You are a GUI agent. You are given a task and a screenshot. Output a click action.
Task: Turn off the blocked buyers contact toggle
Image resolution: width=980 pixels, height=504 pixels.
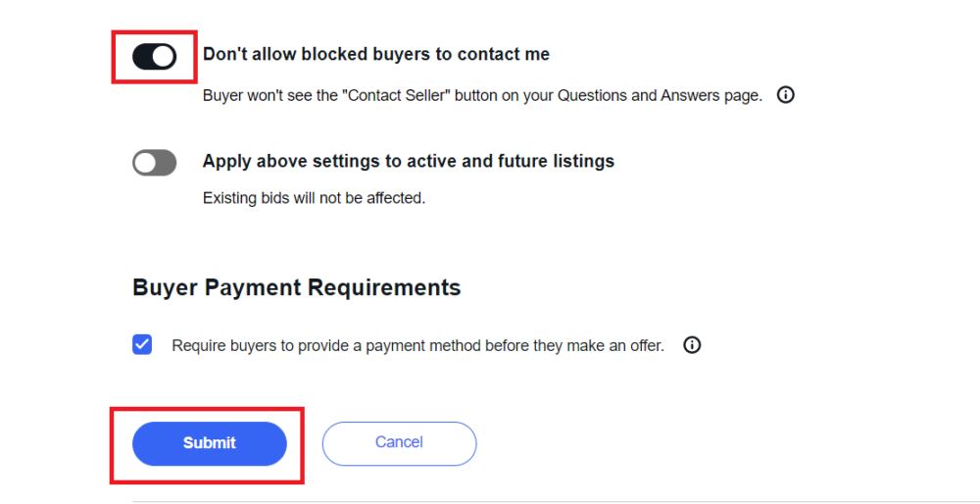tap(155, 56)
